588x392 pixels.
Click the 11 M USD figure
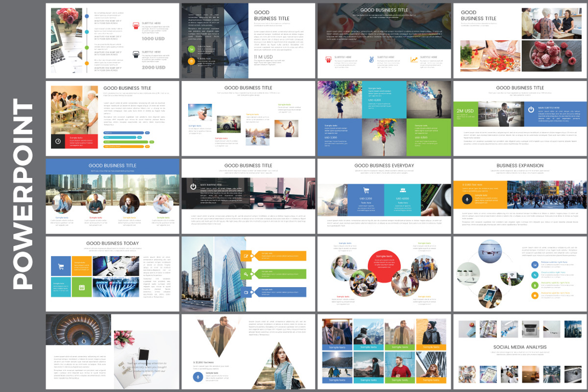[263, 57]
